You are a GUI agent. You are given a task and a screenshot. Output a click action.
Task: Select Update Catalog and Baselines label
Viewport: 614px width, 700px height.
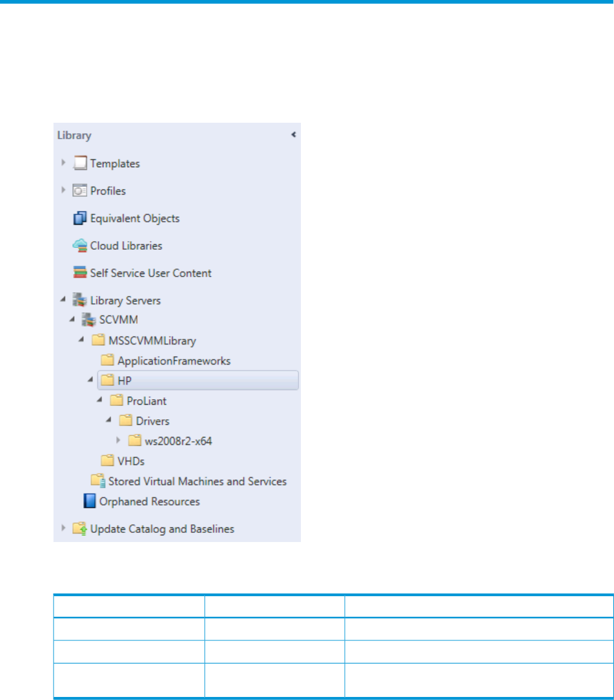pyautogui.click(x=162, y=529)
